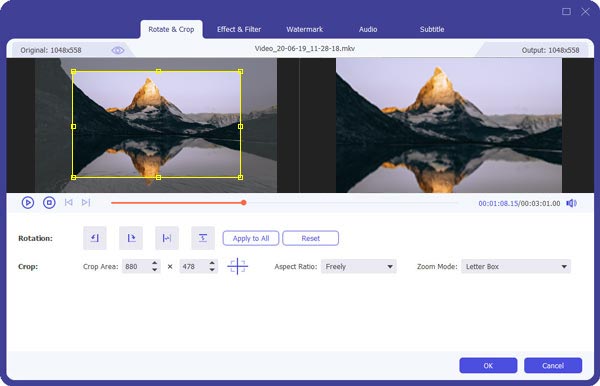Open the Aspect Ratio dropdown
This screenshot has height=386, width=600.
pyautogui.click(x=359, y=267)
